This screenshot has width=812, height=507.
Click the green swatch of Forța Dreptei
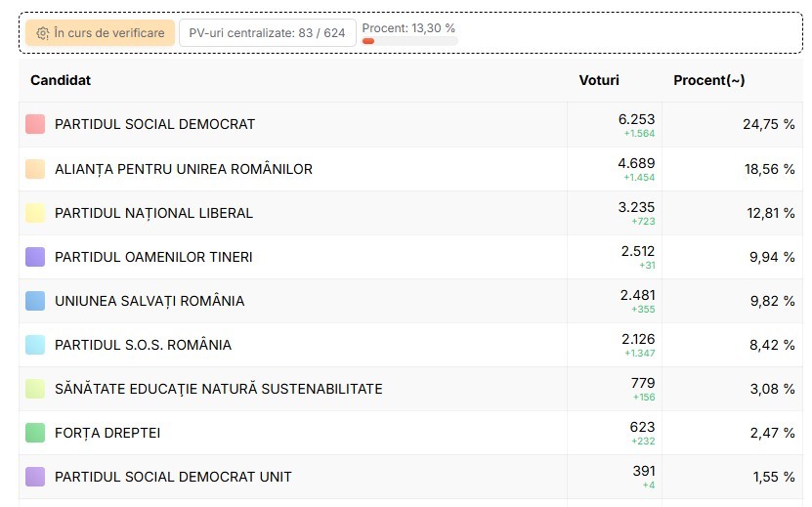(x=35, y=433)
